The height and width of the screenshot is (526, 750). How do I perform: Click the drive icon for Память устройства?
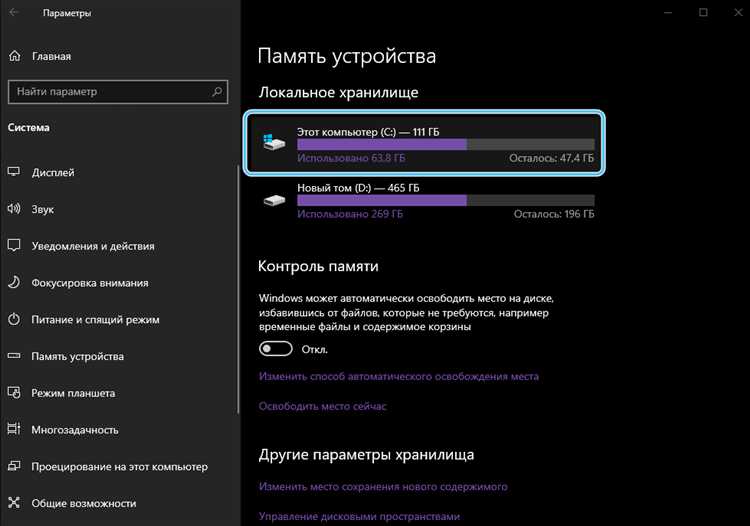(x=14, y=356)
